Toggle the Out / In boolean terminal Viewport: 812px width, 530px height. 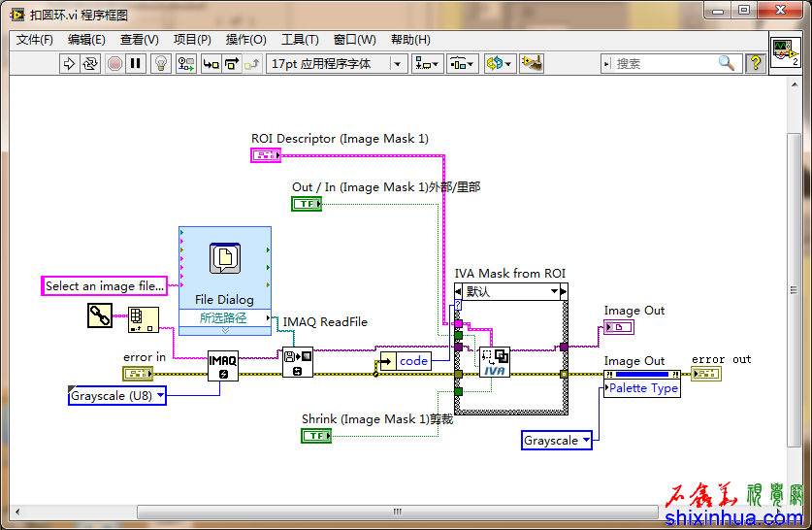pos(307,203)
